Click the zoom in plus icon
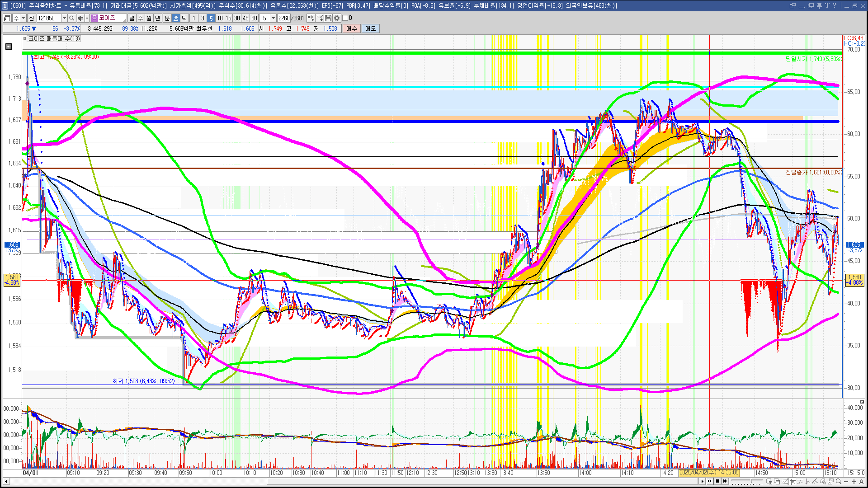Viewport: 868px width, 488px height. point(854,482)
